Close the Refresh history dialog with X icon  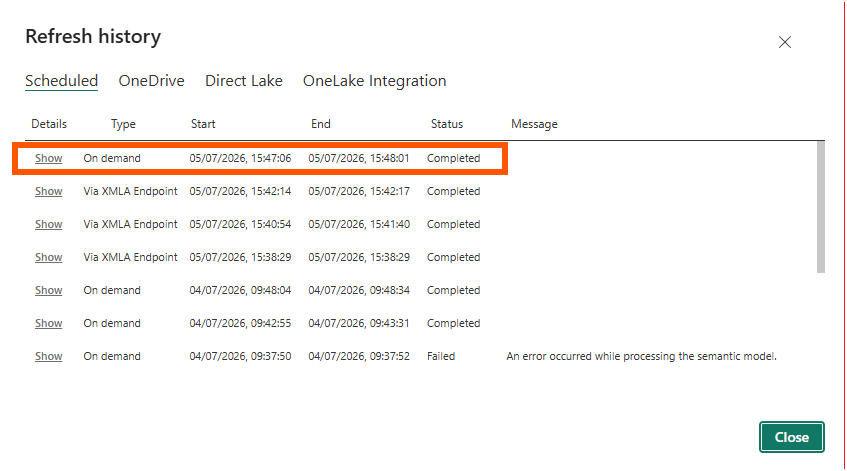click(784, 42)
